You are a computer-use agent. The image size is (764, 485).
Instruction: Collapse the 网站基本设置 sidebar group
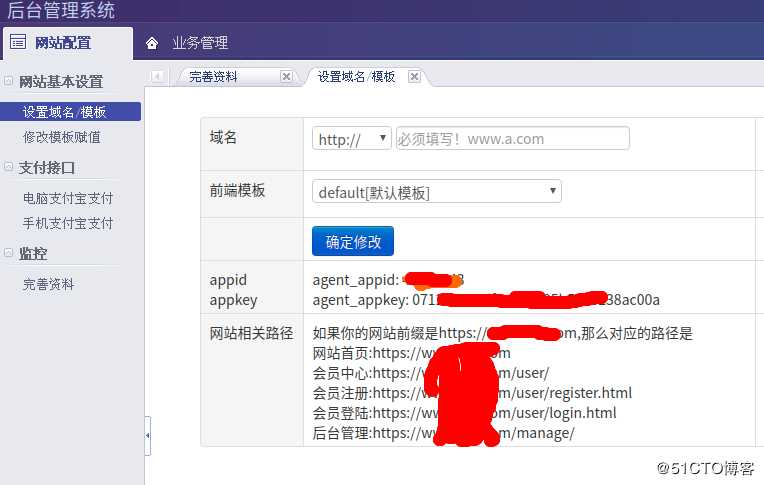8,81
